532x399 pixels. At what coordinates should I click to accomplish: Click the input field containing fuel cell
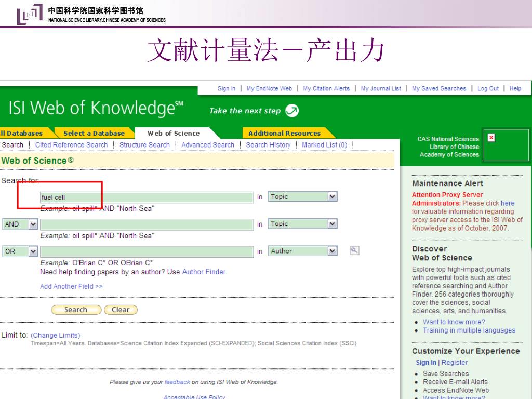click(147, 197)
